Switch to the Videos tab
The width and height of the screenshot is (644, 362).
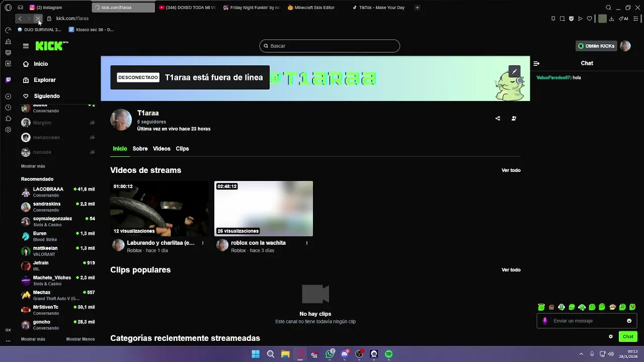tap(162, 149)
